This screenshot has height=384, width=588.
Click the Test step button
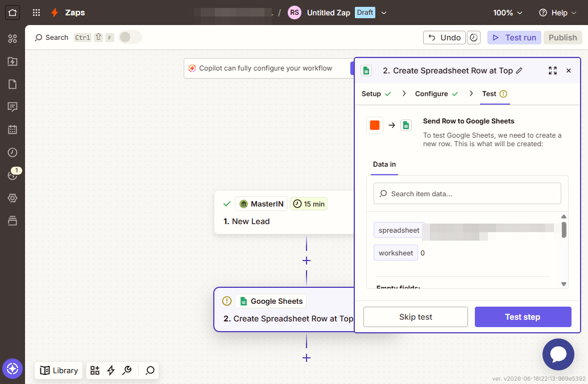(523, 317)
